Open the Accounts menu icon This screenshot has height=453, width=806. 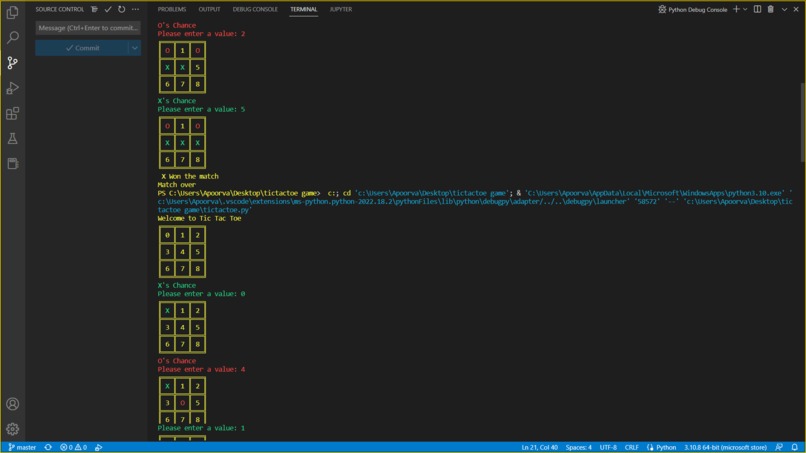12,404
